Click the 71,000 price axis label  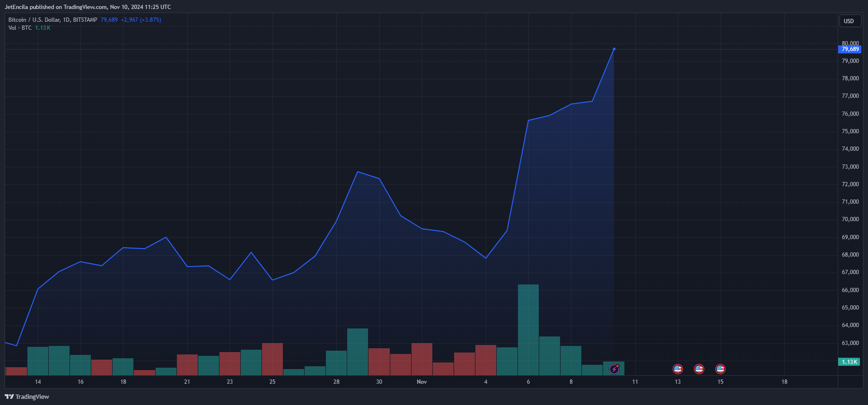[x=850, y=202]
